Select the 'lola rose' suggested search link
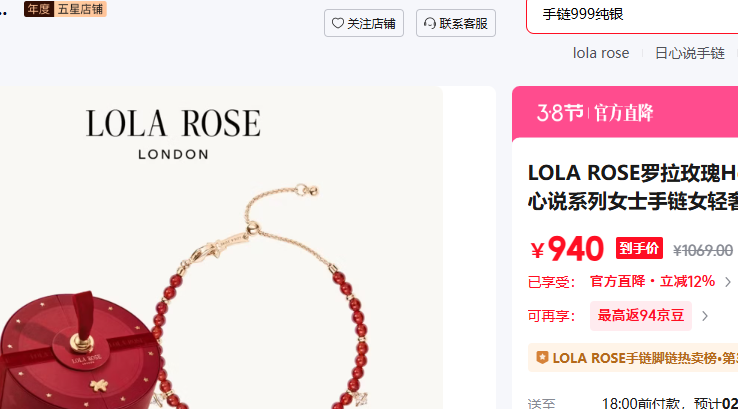Screen dimensions: 738x409 pyautogui.click(x=601, y=53)
